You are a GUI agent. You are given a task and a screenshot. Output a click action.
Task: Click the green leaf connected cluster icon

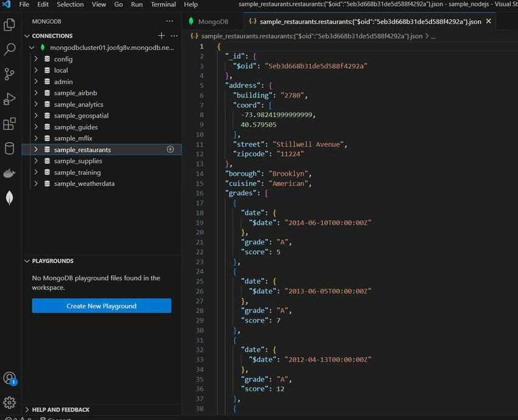[43, 48]
